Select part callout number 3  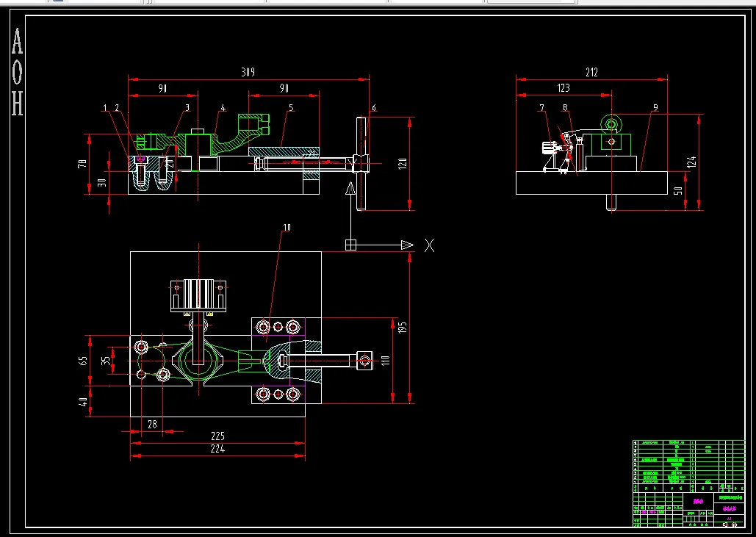click(187, 107)
